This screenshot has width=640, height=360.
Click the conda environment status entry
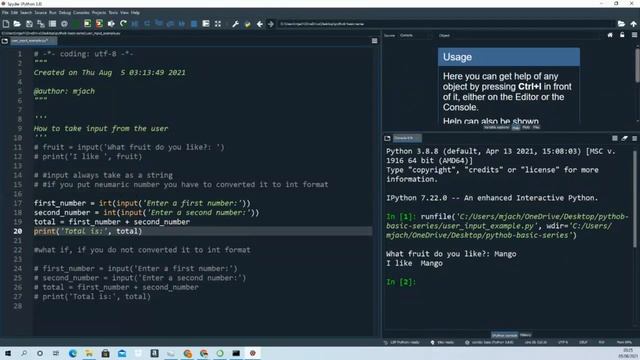click(x=489, y=342)
